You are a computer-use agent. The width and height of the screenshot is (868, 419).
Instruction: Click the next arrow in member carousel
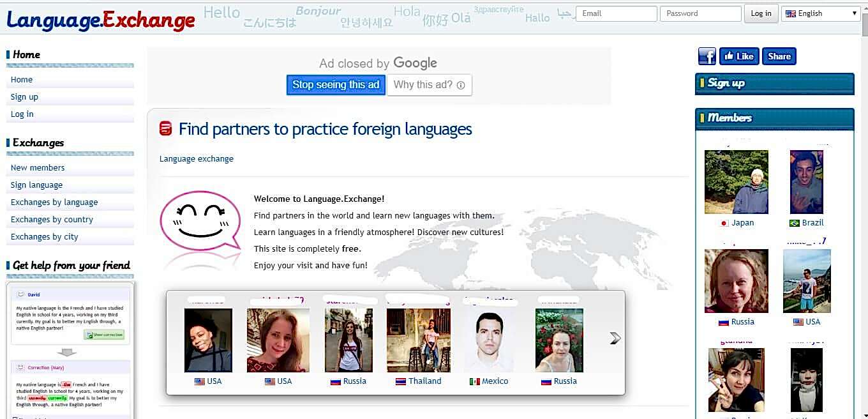point(615,338)
